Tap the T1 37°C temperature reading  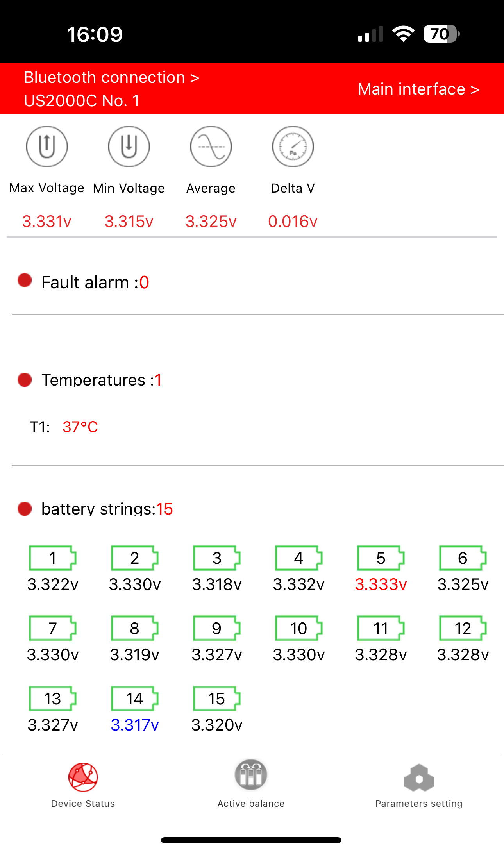point(80,427)
